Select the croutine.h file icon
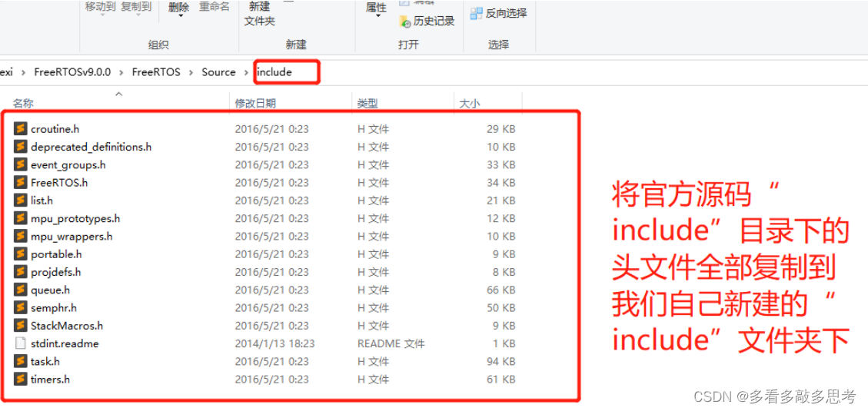The width and height of the screenshot is (868, 411). (x=21, y=129)
